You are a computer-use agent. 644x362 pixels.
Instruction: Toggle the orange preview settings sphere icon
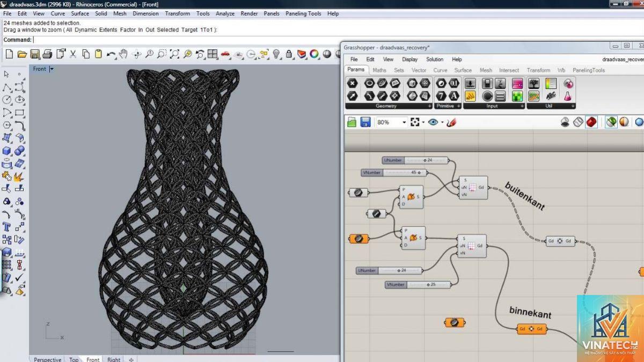click(x=625, y=122)
